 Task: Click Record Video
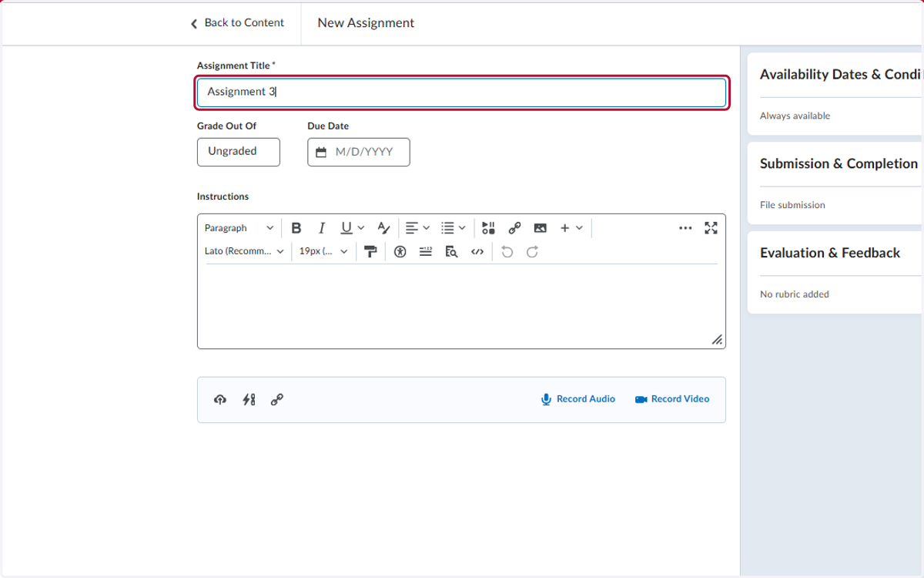(672, 399)
